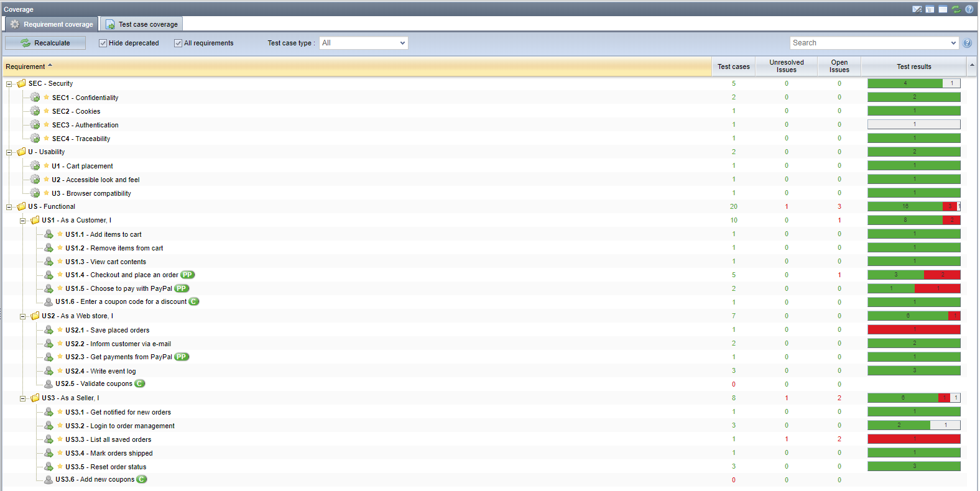Image resolution: width=980 pixels, height=491 pixels.
Task: Switch to the Requirement coverage tab
Action: pos(52,24)
